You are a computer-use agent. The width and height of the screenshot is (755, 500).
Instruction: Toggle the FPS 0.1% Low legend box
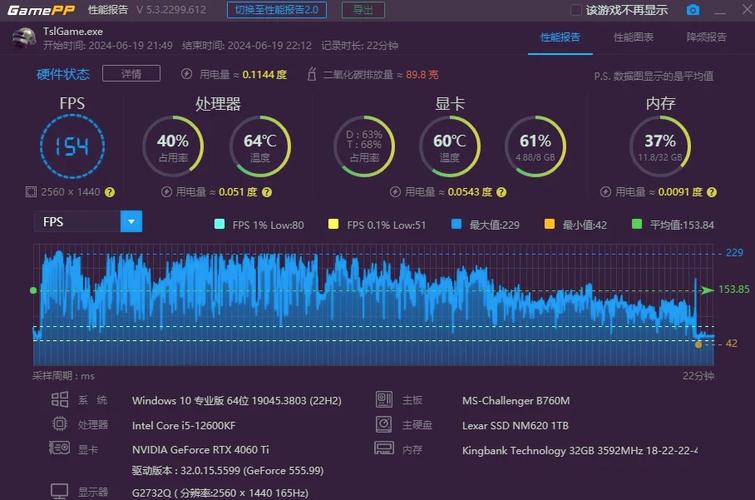(333, 225)
